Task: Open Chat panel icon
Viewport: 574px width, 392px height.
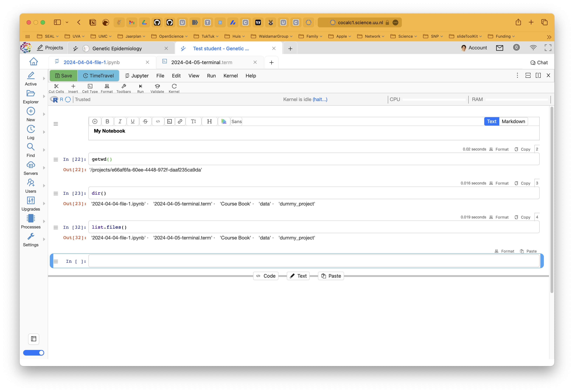Action: 532,63
